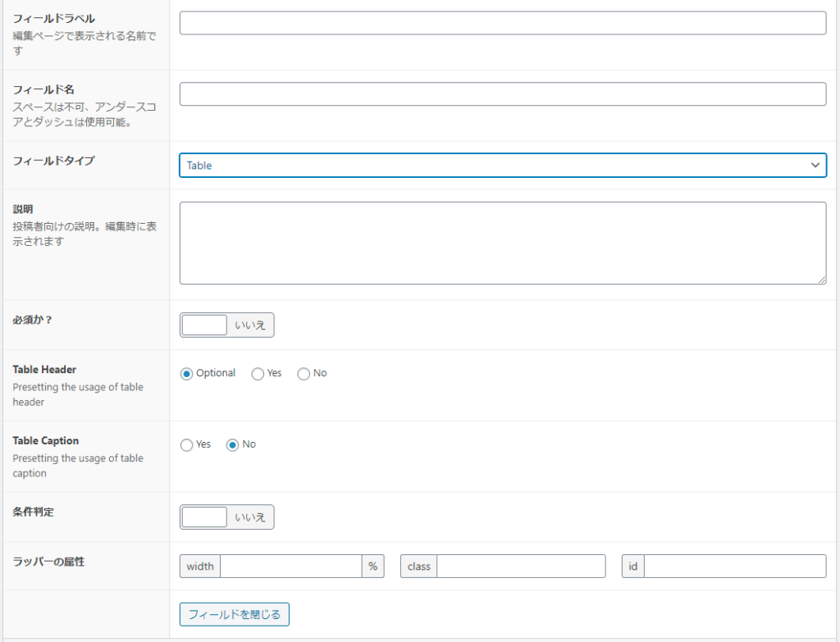Click the chevron on the Table field type selector
This screenshot has width=840, height=642.
[815, 165]
